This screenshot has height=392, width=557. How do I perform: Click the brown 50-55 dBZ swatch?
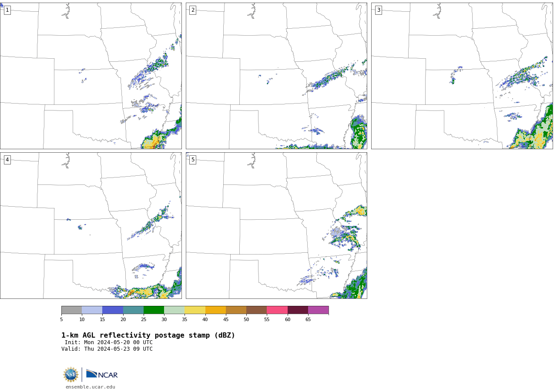257,310
